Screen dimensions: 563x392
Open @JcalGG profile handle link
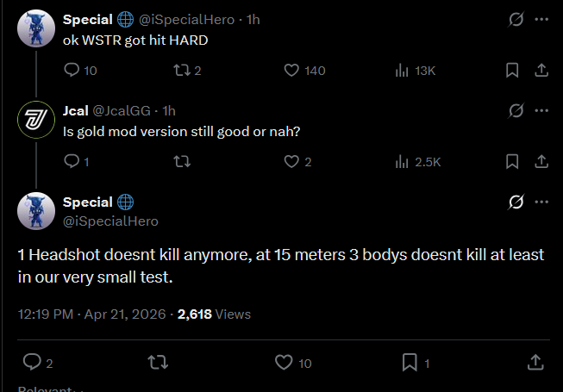[x=121, y=110]
